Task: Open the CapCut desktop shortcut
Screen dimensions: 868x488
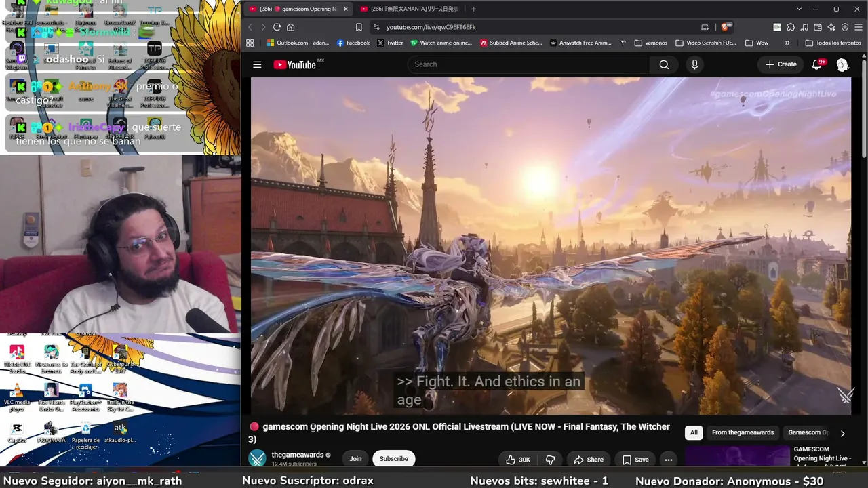Action: (x=17, y=432)
